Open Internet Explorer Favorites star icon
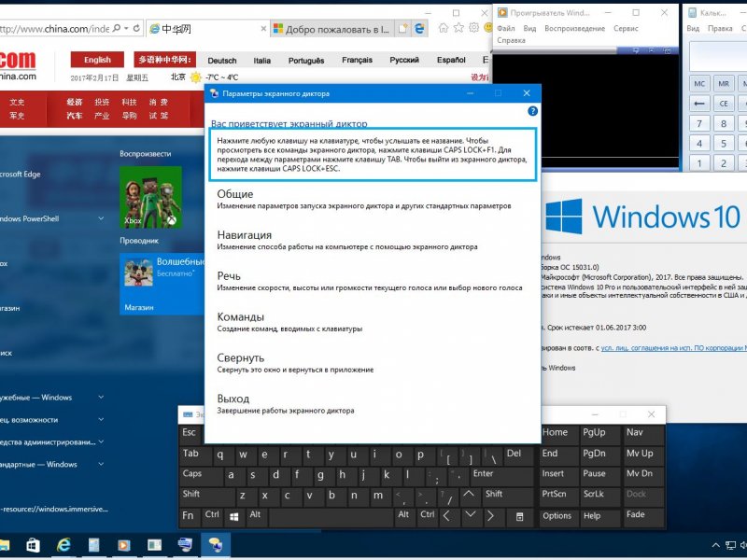Viewport: 747px width, 560px height. (x=458, y=28)
